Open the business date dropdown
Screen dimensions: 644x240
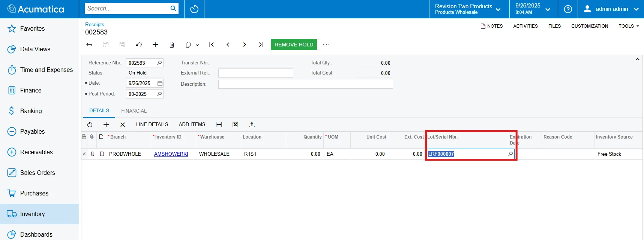tap(533, 9)
